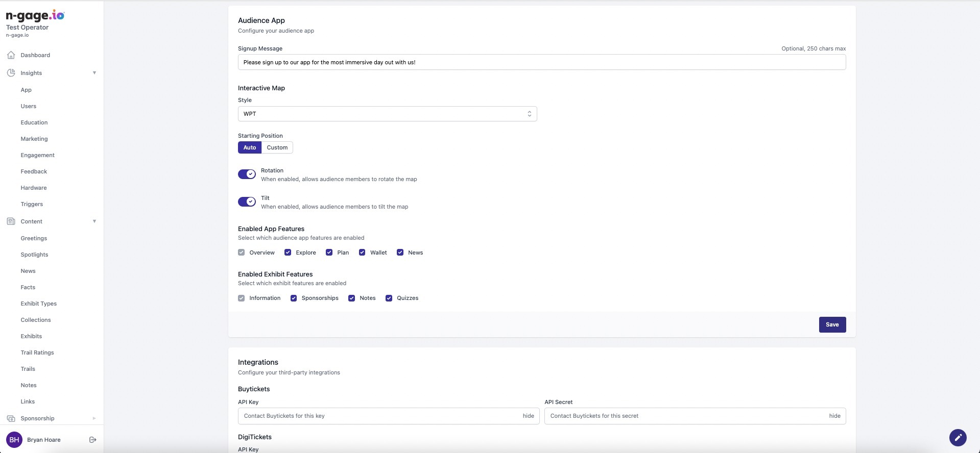This screenshot has width=980, height=453.
Task: Open Exhibit Types in sidebar
Action: coord(39,304)
